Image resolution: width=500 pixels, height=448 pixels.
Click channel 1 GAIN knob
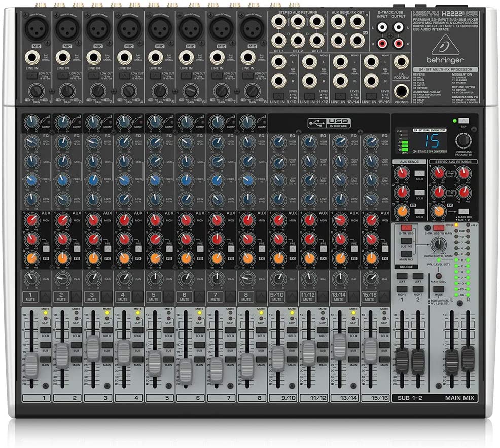click(x=36, y=91)
